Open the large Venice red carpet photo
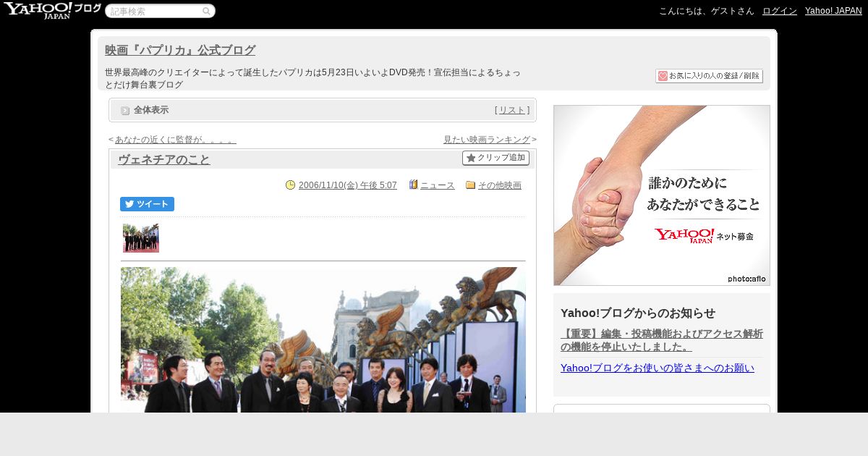 323,339
